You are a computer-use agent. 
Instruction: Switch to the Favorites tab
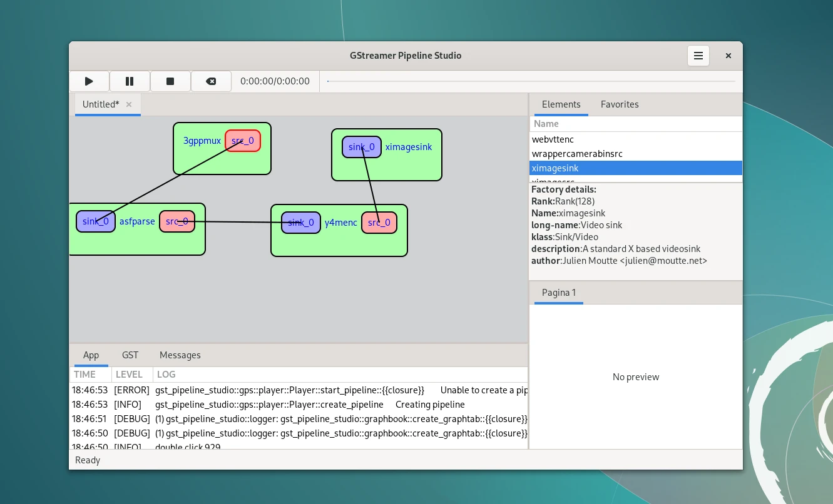(620, 104)
